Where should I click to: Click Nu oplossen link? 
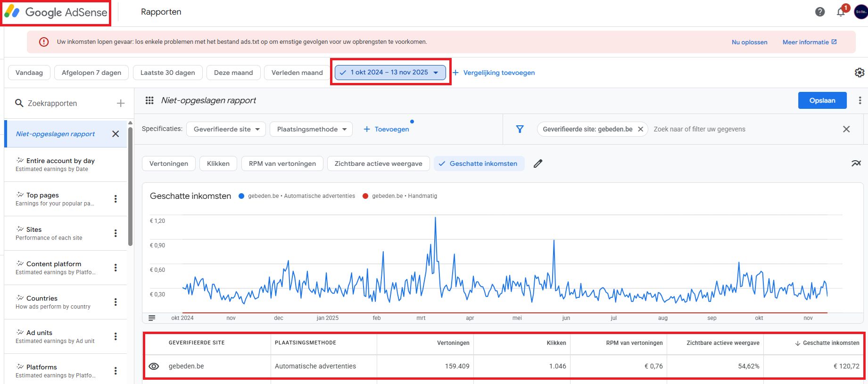pos(749,42)
